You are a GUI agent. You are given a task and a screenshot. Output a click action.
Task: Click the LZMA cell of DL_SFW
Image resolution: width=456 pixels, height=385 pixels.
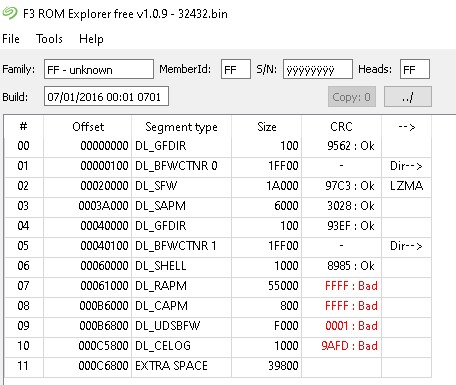[x=407, y=186]
